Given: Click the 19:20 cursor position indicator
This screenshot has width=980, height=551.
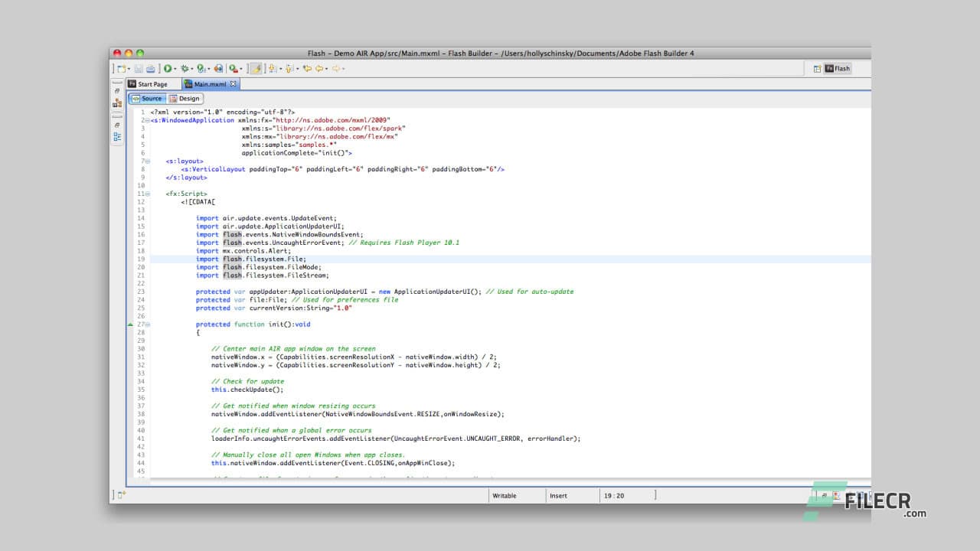Looking at the screenshot, I should pos(615,495).
